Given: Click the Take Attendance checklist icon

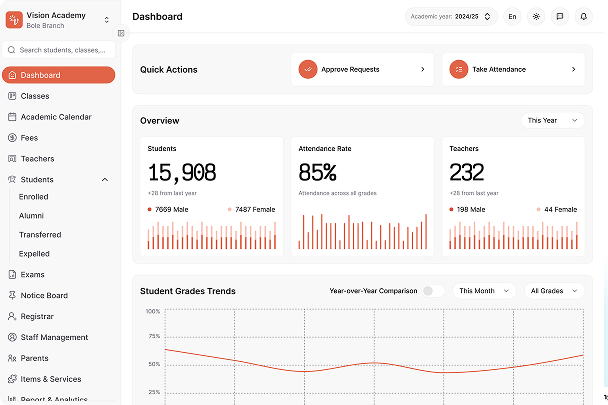Looking at the screenshot, I should point(459,69).
